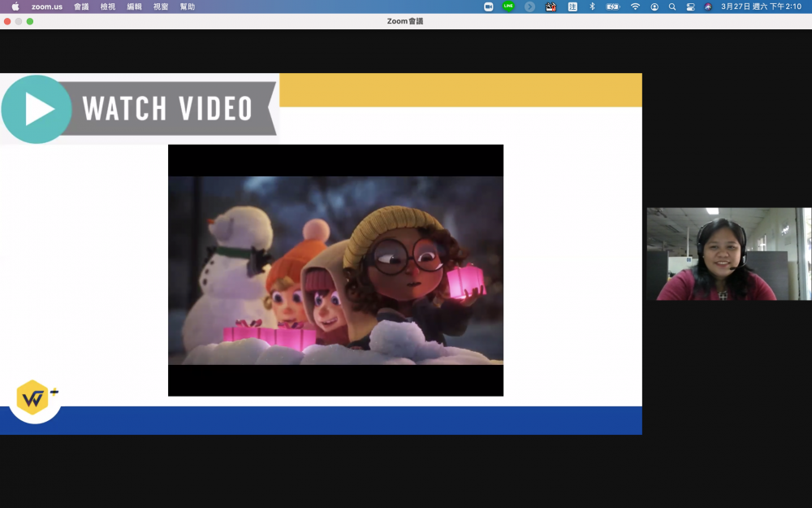
Task: Open the 檢視 menu
Action: pyautogui.click(x=108, y=7)
